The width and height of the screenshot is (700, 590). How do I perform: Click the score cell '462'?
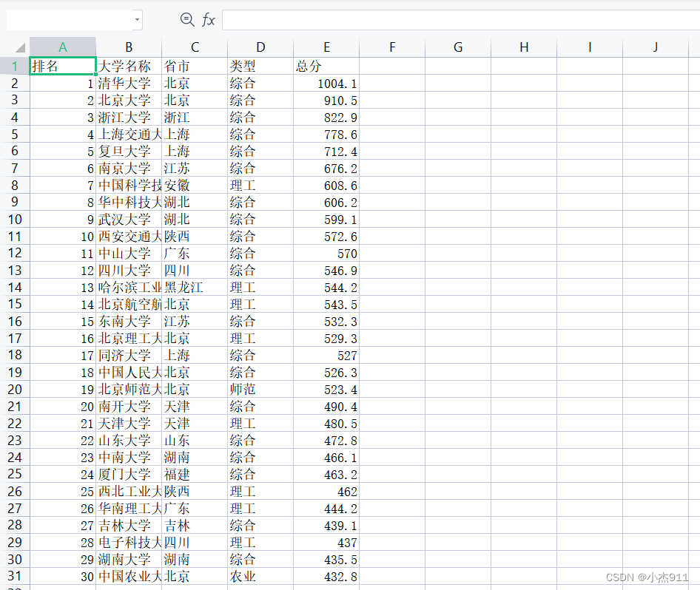pos(326,491)
